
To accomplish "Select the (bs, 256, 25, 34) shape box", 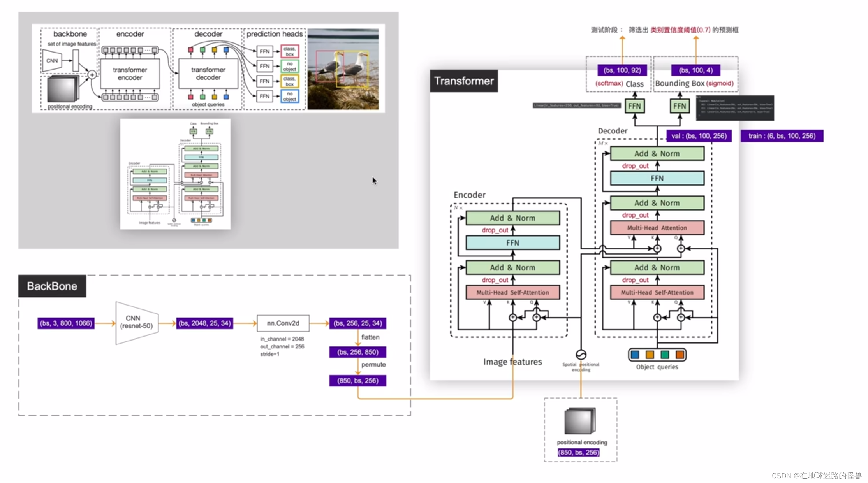I will [357, 323].
